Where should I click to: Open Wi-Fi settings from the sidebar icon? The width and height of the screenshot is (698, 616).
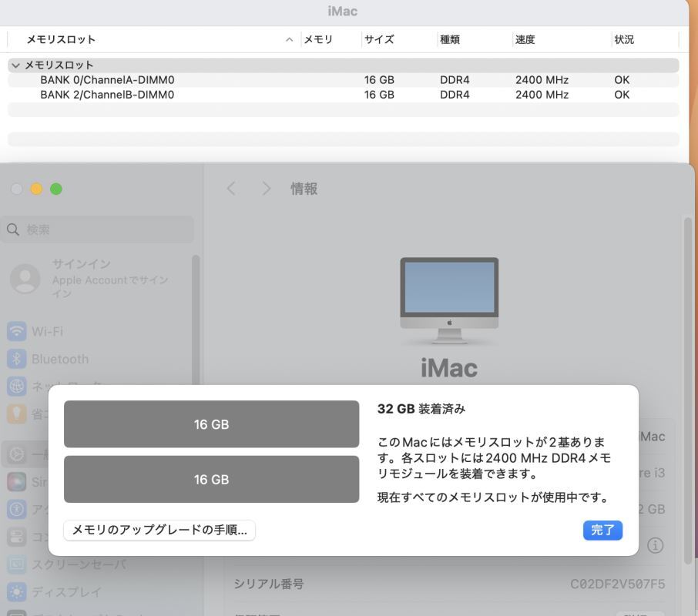coord(16,330)
